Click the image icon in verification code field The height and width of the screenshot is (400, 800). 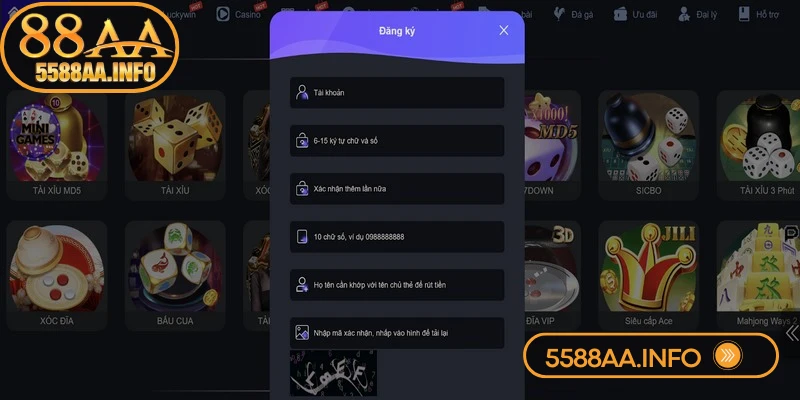point(302,333)
